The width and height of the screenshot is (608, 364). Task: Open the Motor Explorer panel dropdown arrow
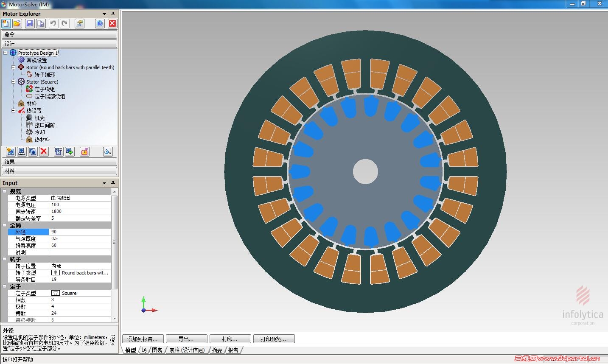pyautogui.click(x=104, y=14)
